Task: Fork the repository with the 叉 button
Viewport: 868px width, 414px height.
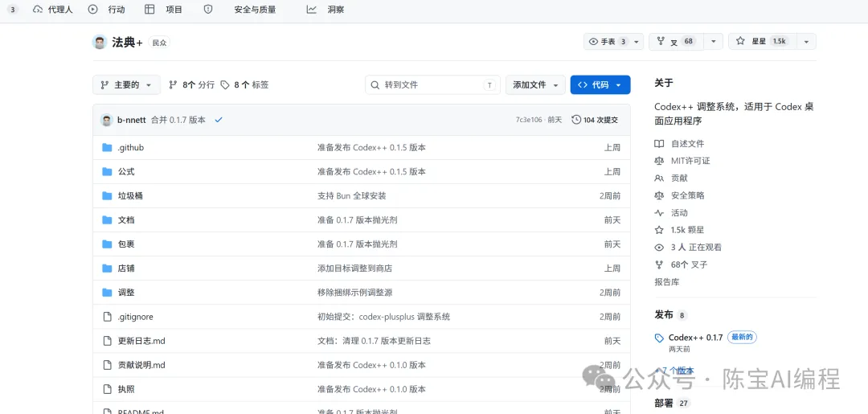Action: pyautogui.click(x=677, y=42)
